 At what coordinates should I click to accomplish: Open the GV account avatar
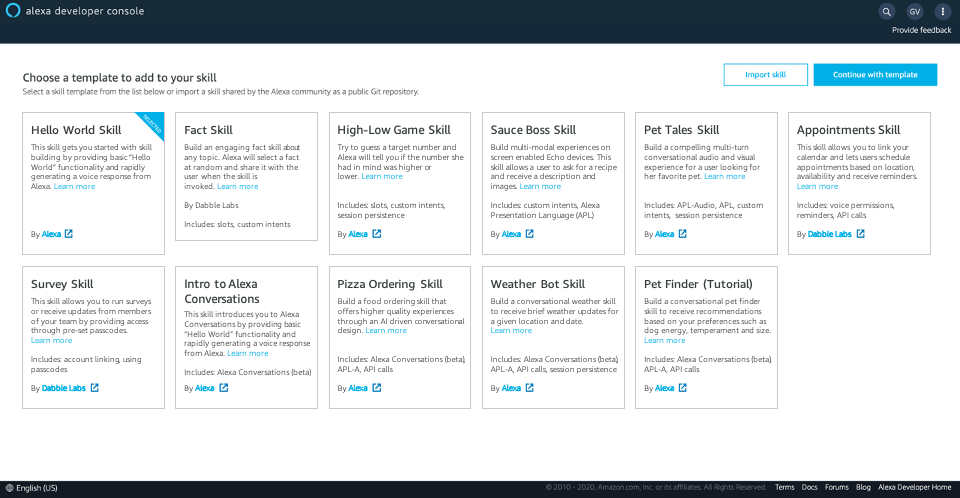click(x=915, y=11)
